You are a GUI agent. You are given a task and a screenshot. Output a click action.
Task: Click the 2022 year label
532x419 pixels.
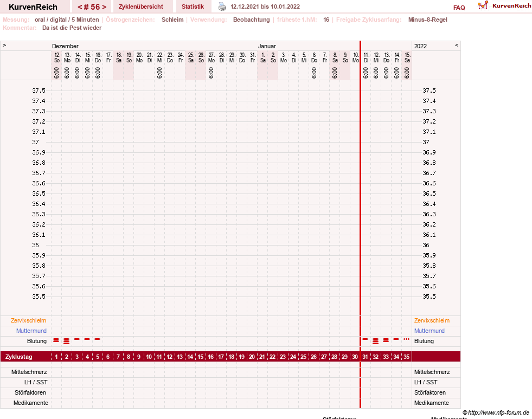pos(420,46)
